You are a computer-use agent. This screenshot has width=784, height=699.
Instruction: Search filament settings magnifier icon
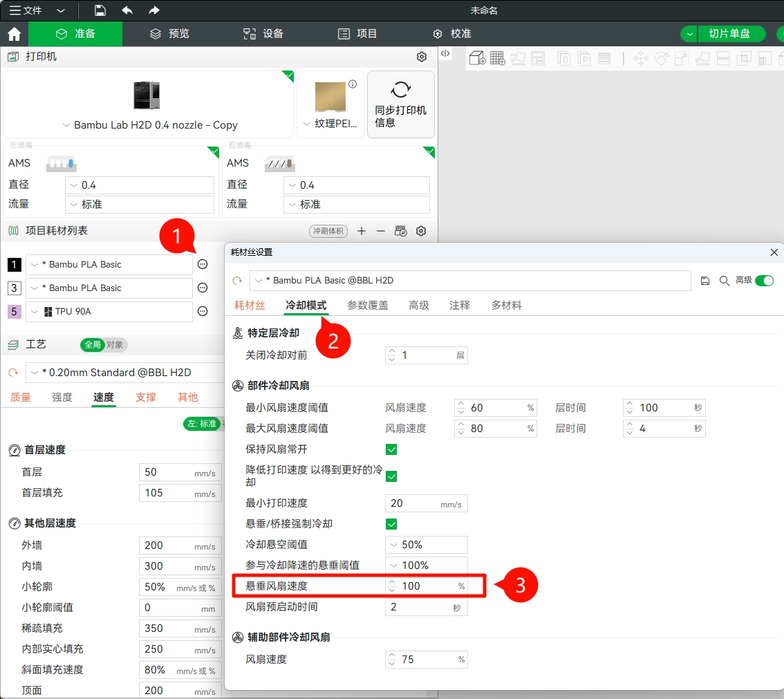[x=724, y=281]
